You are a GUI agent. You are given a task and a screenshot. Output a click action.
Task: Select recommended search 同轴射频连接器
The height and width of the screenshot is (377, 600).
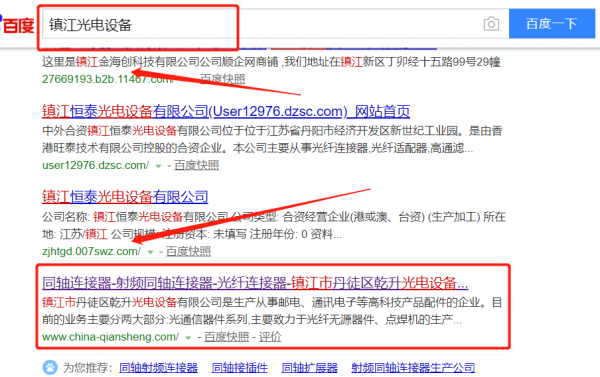pos(158,368)
